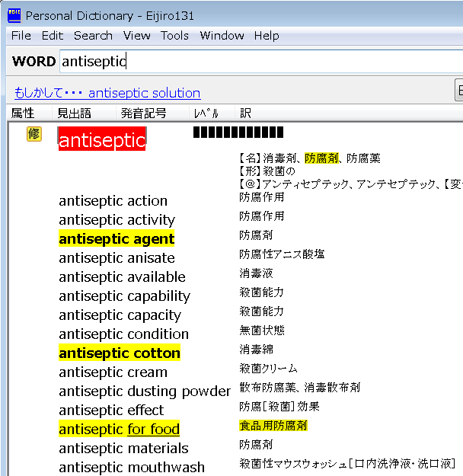
Task: Select the 'antiseptic action' entry
Action: pos(113,201)
